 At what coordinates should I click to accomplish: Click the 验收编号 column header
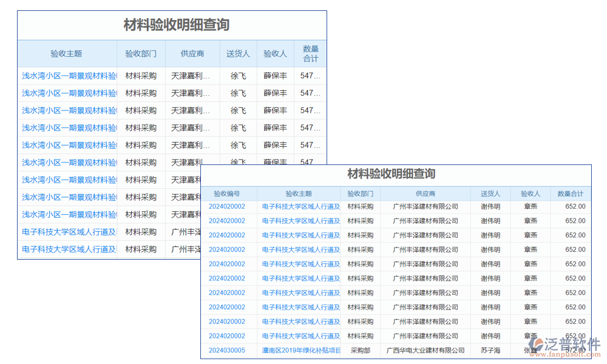point(227,192)
